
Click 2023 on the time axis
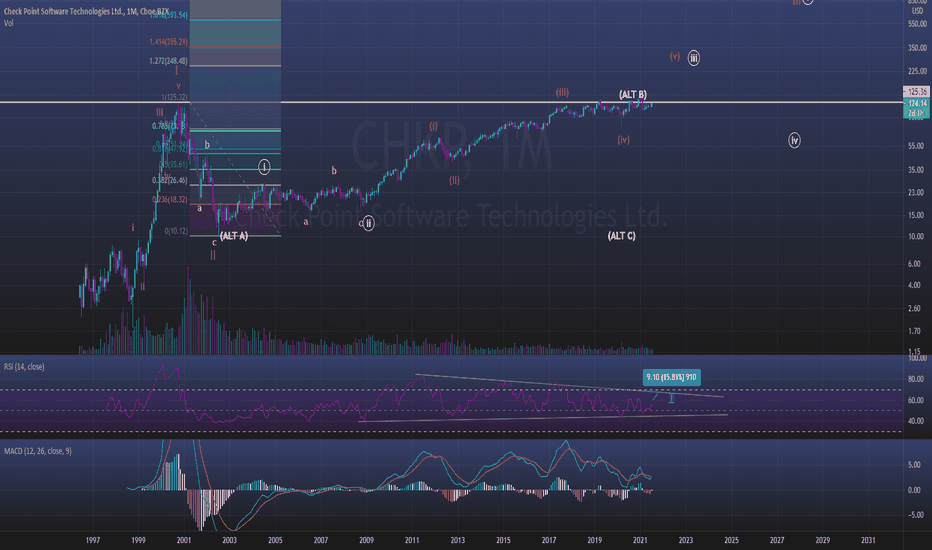pos(686,540)
